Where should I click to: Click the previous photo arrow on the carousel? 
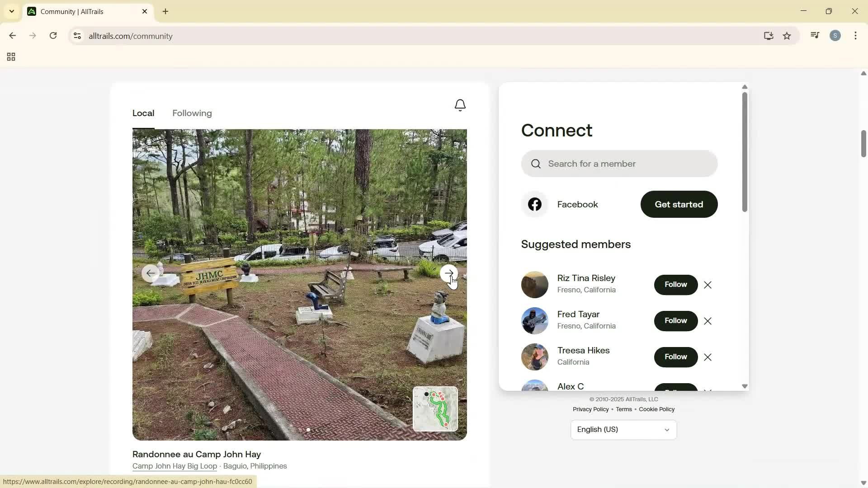(151, 273)
